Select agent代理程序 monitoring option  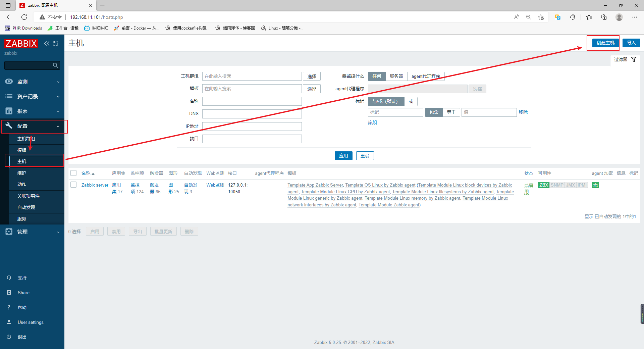click(x=426, y=76)
